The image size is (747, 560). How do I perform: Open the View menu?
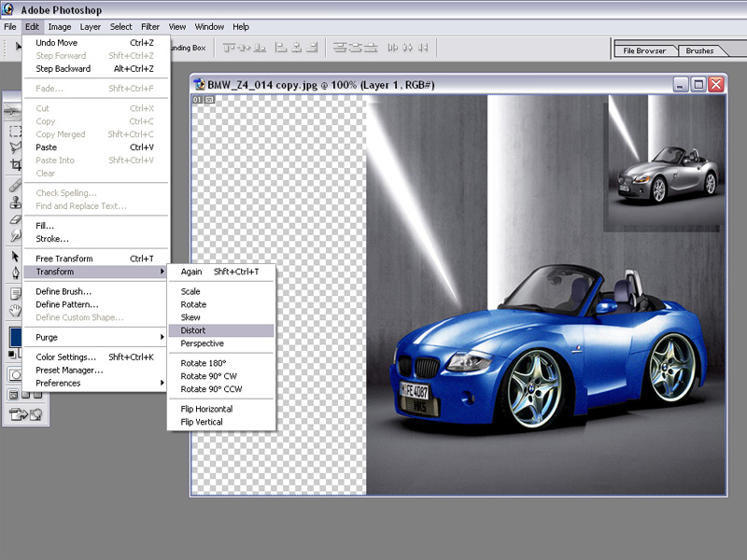pyautogui.click(x=177, y=27)
